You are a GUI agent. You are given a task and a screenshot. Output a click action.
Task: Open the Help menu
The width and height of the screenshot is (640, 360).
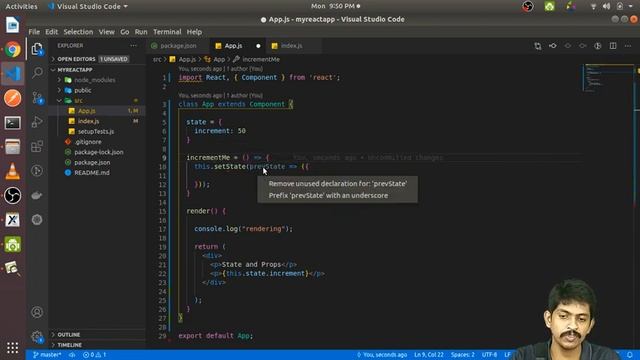coord(194,32)
